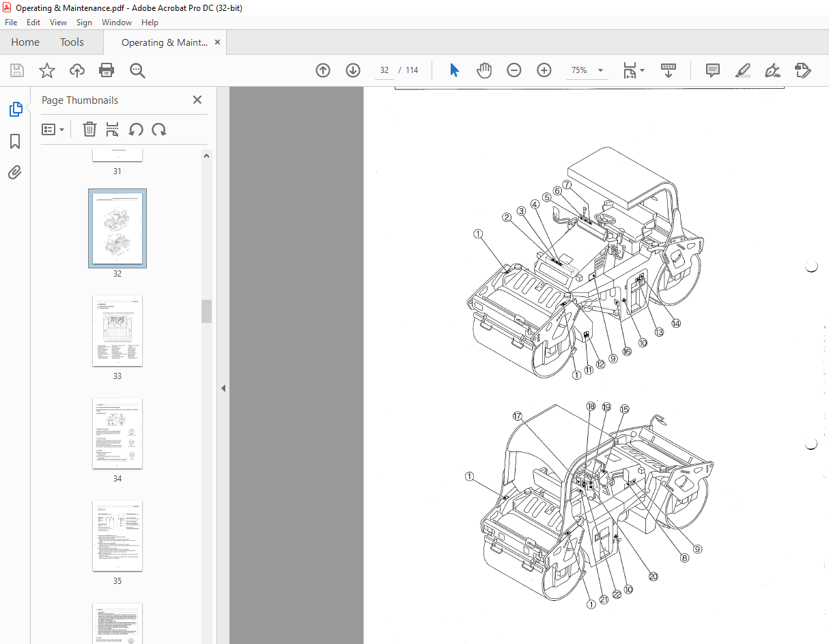Click the page number input field

[x=384, y=70]
